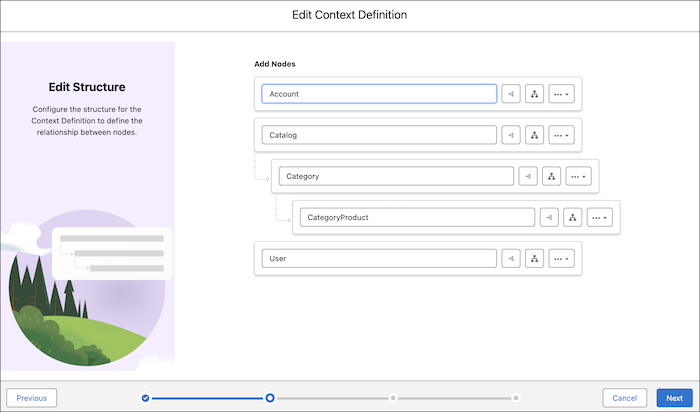Image resolution: width=700 pixels, height=412 pixels.
Task: Focus the Catalog node name field
Action: tap(379, 135)
